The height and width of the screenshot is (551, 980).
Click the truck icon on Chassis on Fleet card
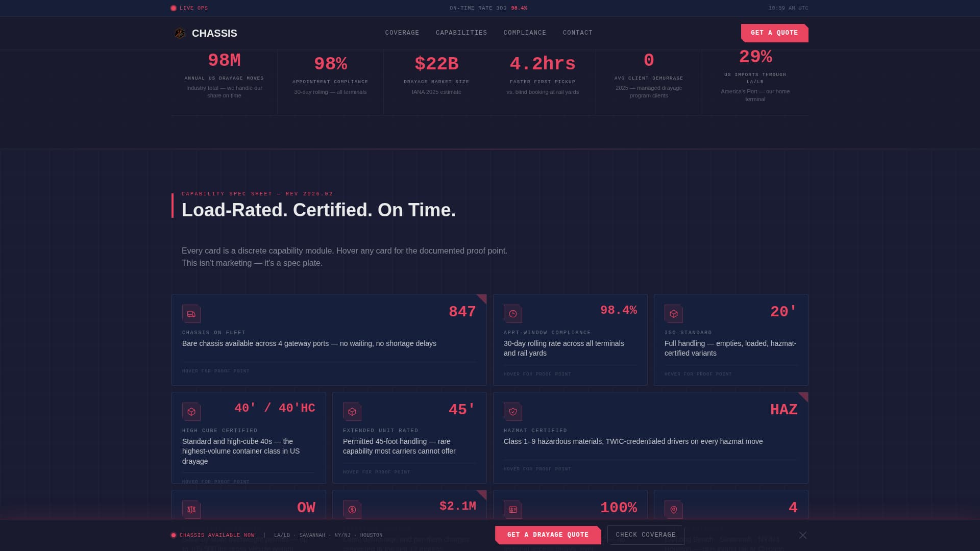191,314
